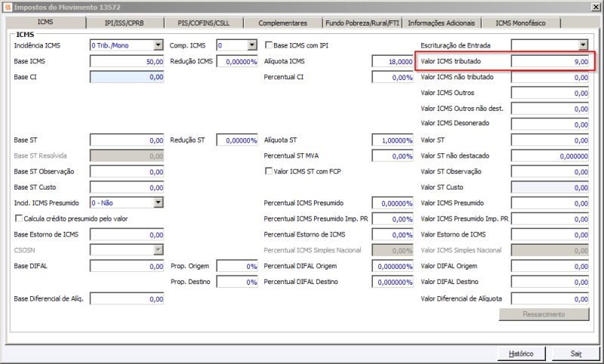Close the Impostos do Movimento window
This screenshot has width=604, height=364.
pyautogui.click(x=595, y=7)
